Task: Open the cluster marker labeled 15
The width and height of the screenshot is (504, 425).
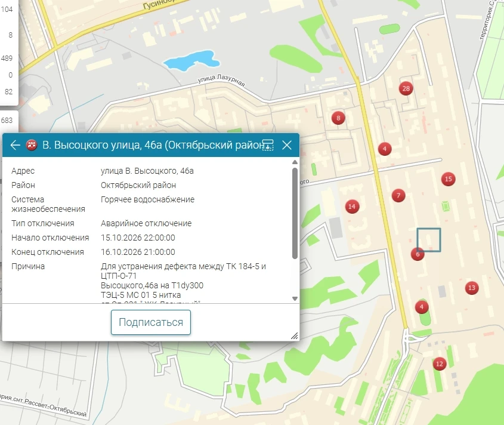Action: coord(449,179)
